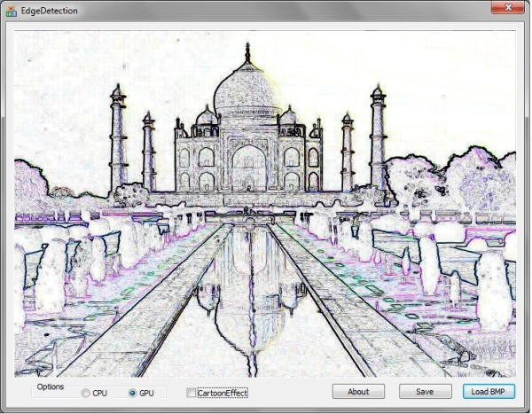
Task: Save the edge-detected image
Action: coord(425,392)
